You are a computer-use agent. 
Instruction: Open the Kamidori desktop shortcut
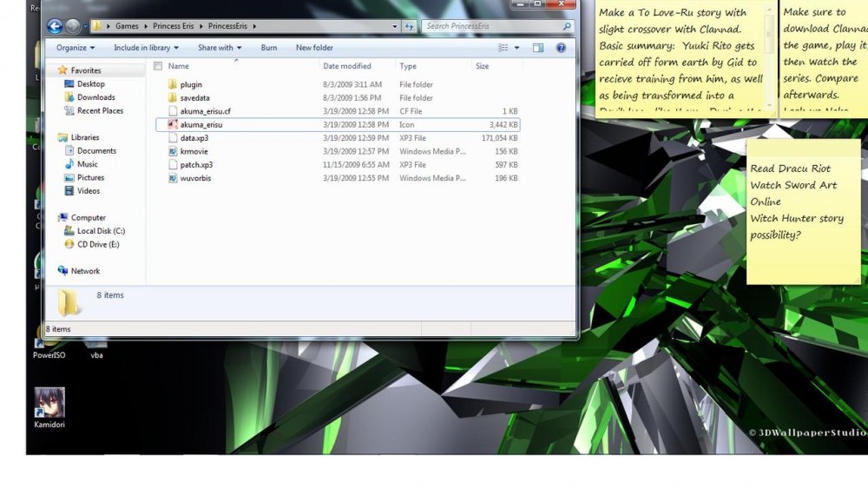pyautogui.click(x=49, y=404)
